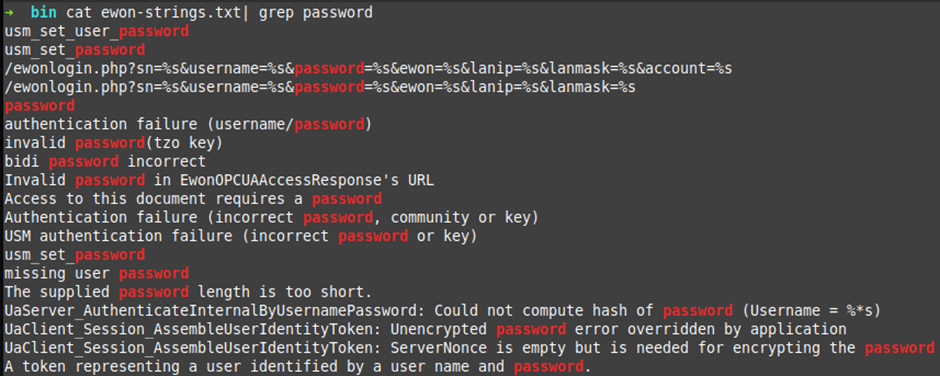This screenshot has height=376, width=940.
Task: Click 'A token representing a user' line
Action: (x=298, y=366)
